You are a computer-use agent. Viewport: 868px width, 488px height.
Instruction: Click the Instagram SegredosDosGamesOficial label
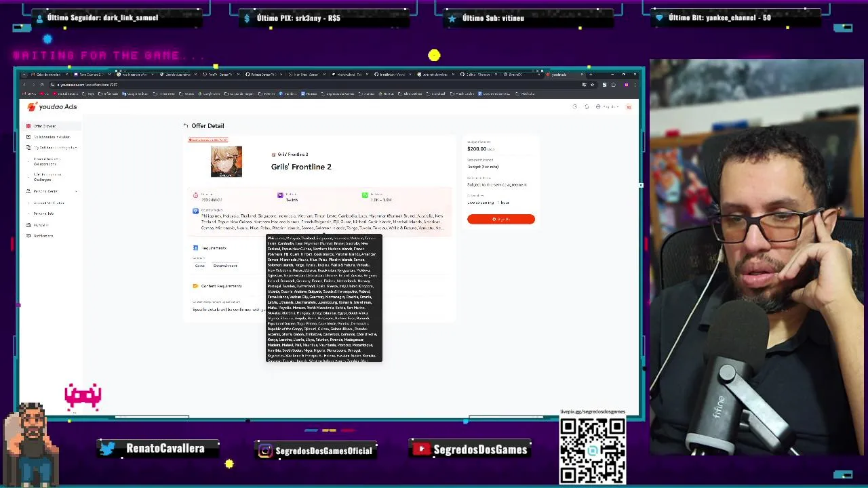[x=315, y=451]
